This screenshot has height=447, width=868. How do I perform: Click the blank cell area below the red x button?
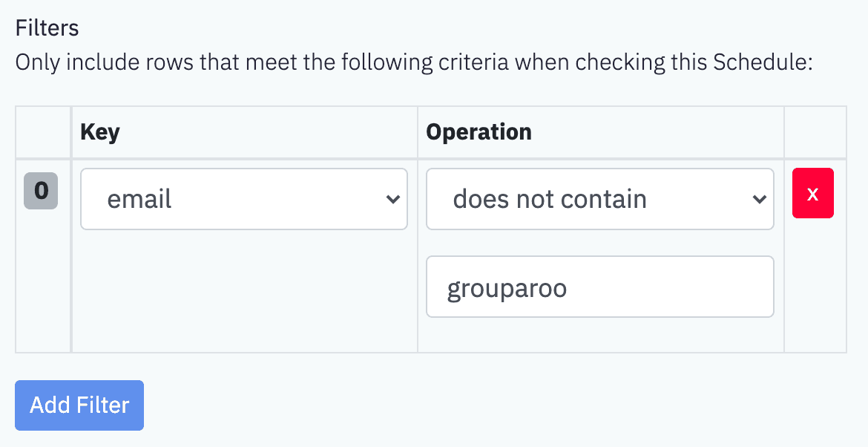click(815, 285)
